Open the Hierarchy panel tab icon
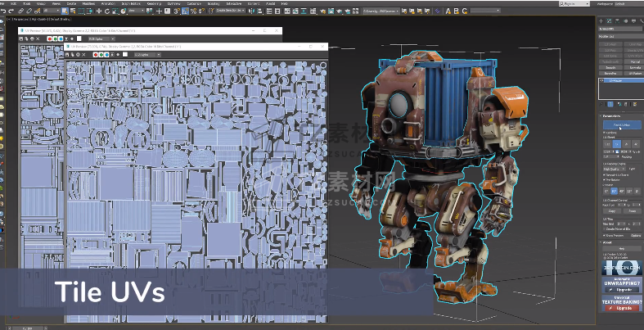644x330 pixels. click(618, 20)
